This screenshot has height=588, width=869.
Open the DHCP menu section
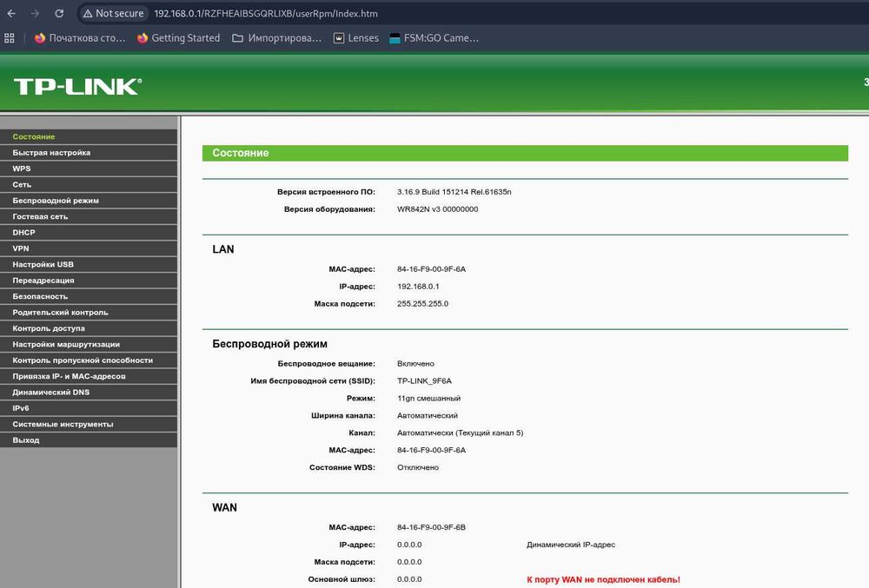[x=89, y=233]
